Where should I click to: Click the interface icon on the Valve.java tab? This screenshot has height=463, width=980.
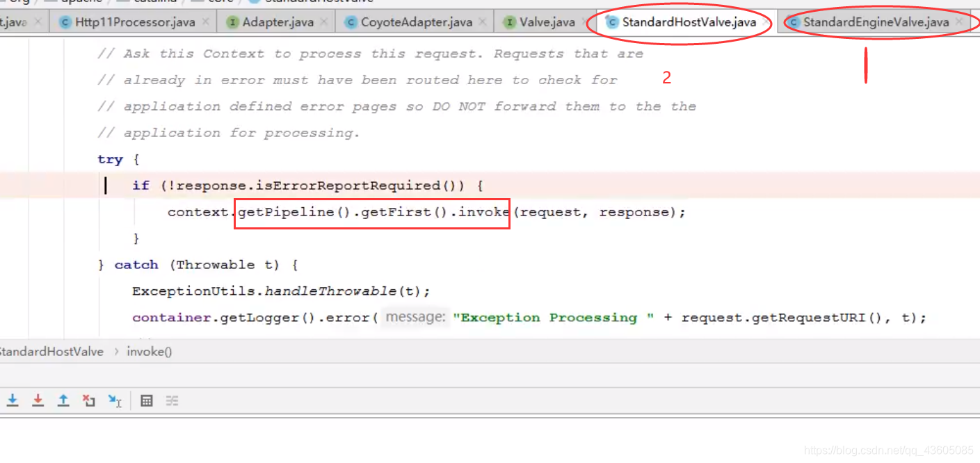click(x=511, y=22)
